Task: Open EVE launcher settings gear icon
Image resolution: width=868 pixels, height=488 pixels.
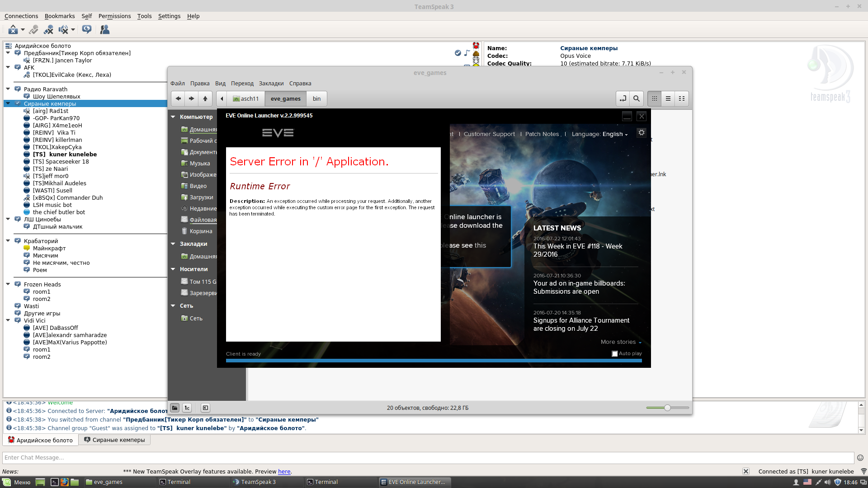Action: [x=642, y=133]
